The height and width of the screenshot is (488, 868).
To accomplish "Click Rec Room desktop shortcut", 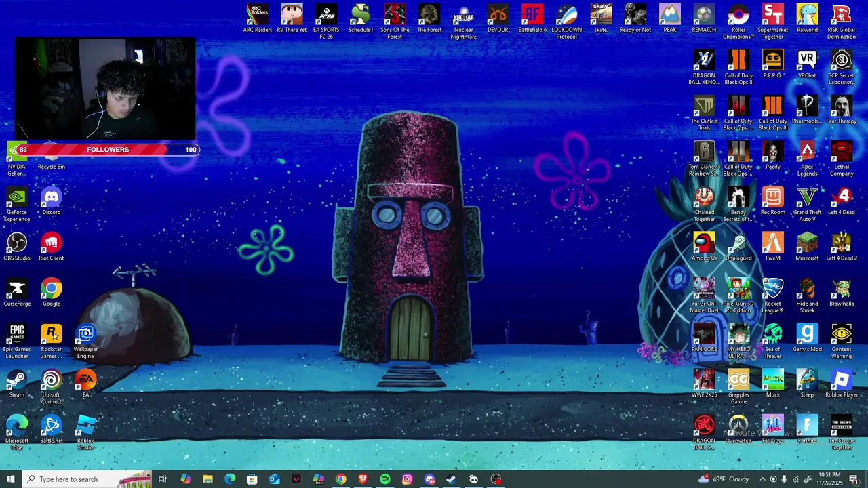I will pyautogui.click(x=772, y=201).
